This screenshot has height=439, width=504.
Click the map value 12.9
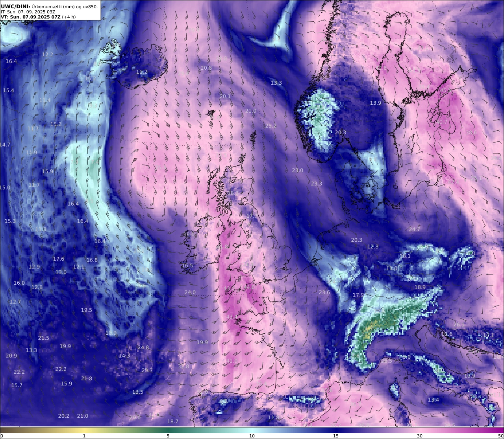pos(34,267)
